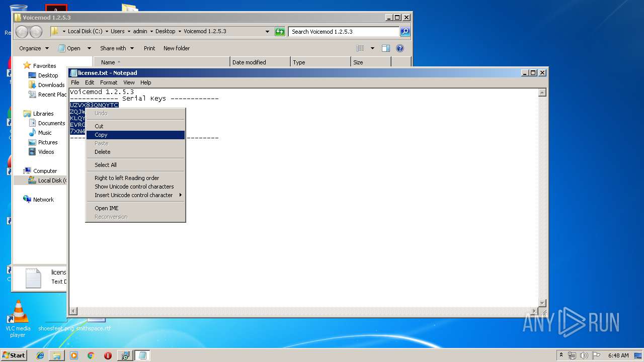This screenshot has height=362, width=644.
Task: Expand Insert Unicode control character submenu
Action: tap(135, 195)
